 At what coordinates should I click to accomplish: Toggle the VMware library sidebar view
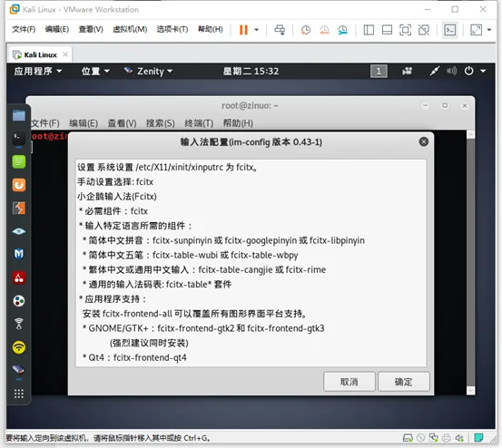[x=369, y=30]
